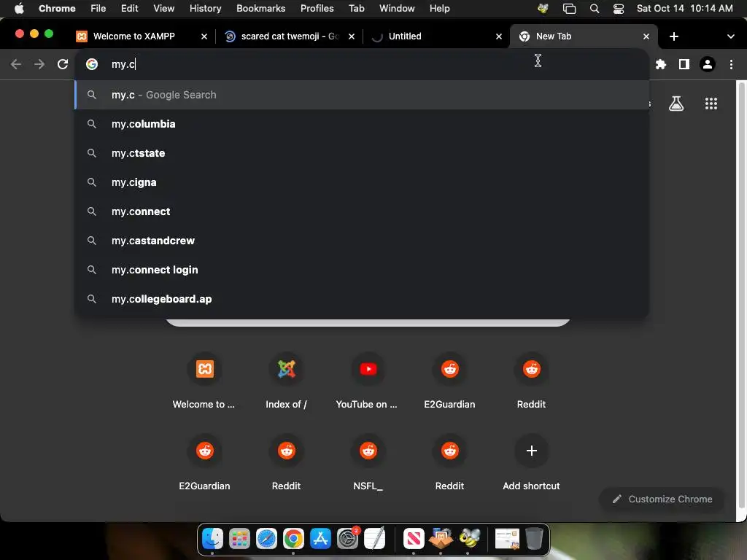The image size is (747, 560).
Task: Open the Search Labs flask icon
Action: click(676, 104)
